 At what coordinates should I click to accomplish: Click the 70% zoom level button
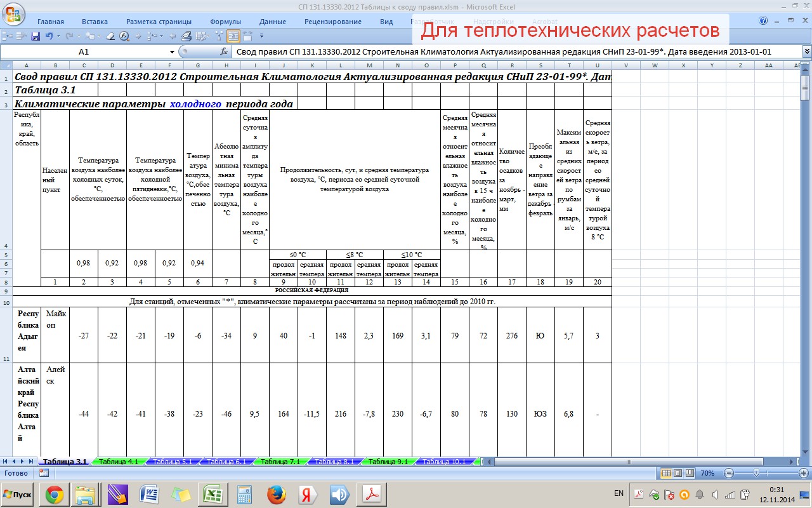[x=707, y=473]
